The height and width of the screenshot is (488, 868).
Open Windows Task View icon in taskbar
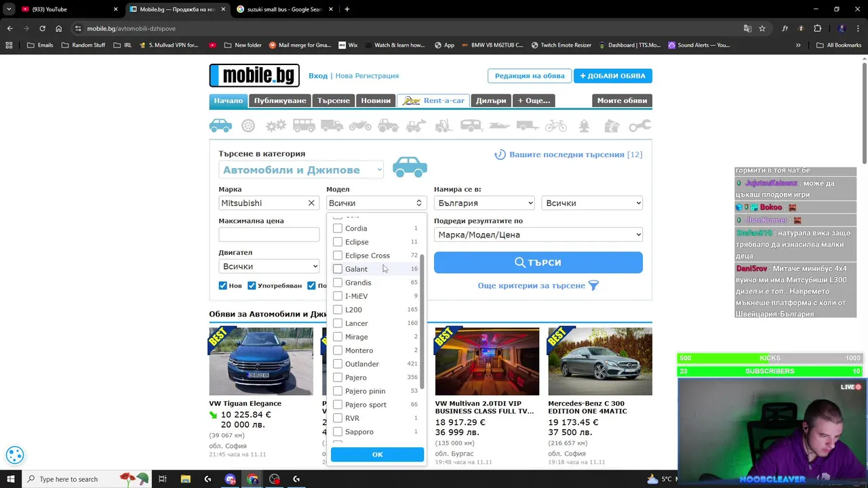click(163, 479)
